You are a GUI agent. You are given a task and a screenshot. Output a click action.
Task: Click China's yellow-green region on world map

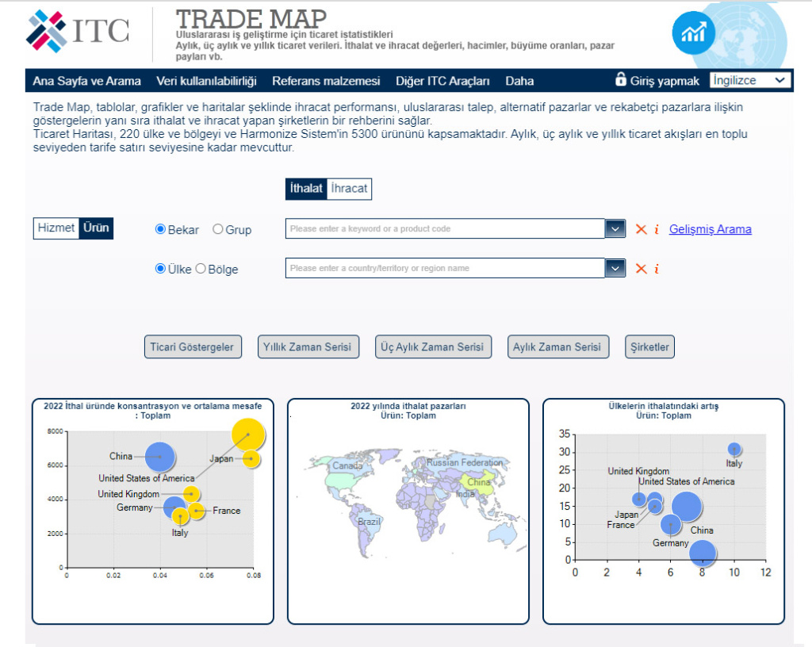pos(477,481)
